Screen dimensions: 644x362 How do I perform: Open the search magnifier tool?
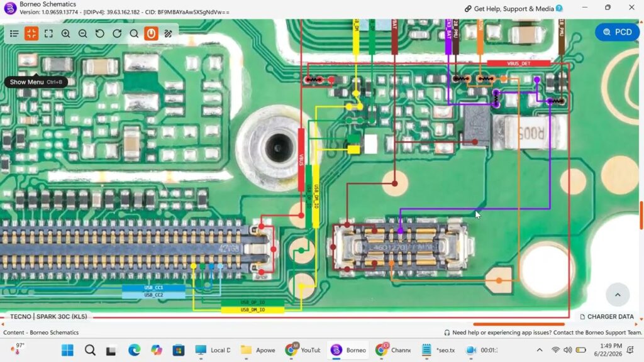click(x=134, y=34)
